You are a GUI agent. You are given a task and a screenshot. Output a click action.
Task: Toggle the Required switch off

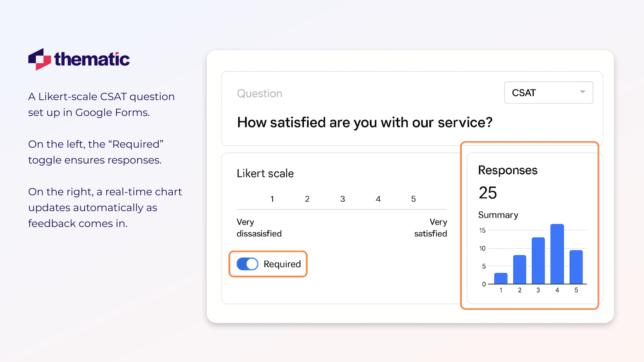pyautogui.click(x=247, y=264)
